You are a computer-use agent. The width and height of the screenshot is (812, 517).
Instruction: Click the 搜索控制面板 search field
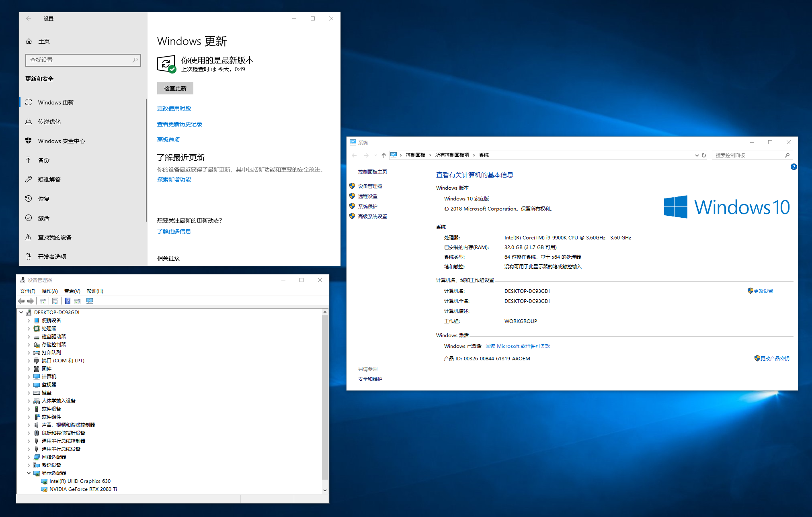tap(752, 155)
